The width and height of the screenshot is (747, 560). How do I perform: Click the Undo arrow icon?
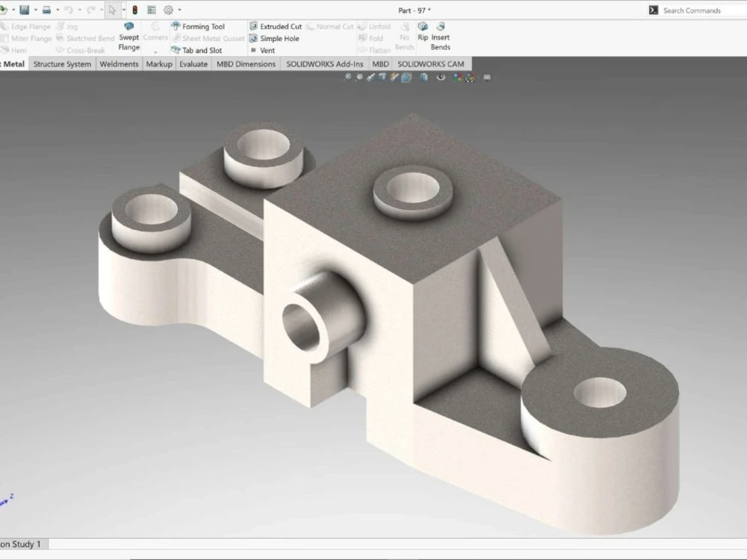(x=69, y=10)
